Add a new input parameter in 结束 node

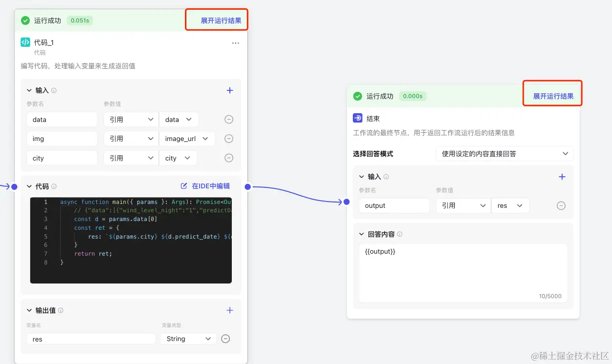562,177
